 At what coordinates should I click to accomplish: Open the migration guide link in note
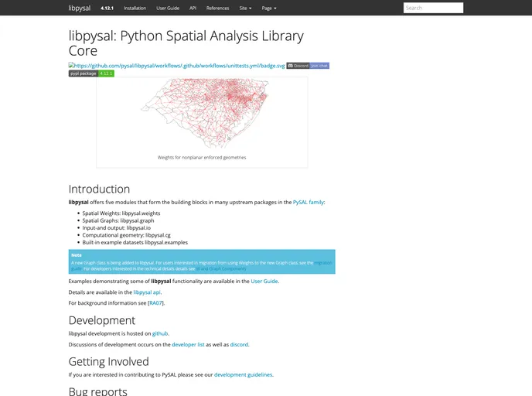[x=322, y=263]
